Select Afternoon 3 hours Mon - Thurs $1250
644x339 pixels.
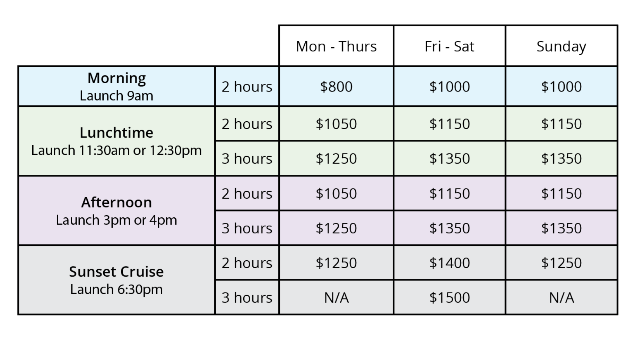[336, 228]
